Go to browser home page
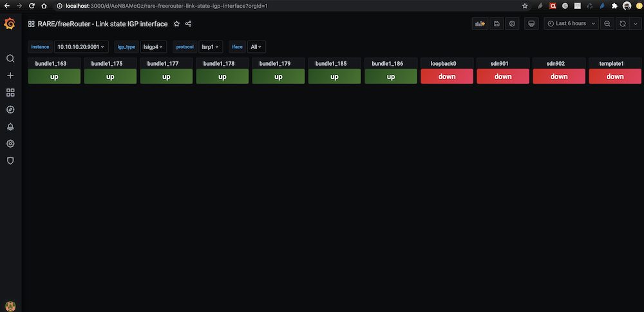Screen dimensions: 644x312 click(44, 6)
